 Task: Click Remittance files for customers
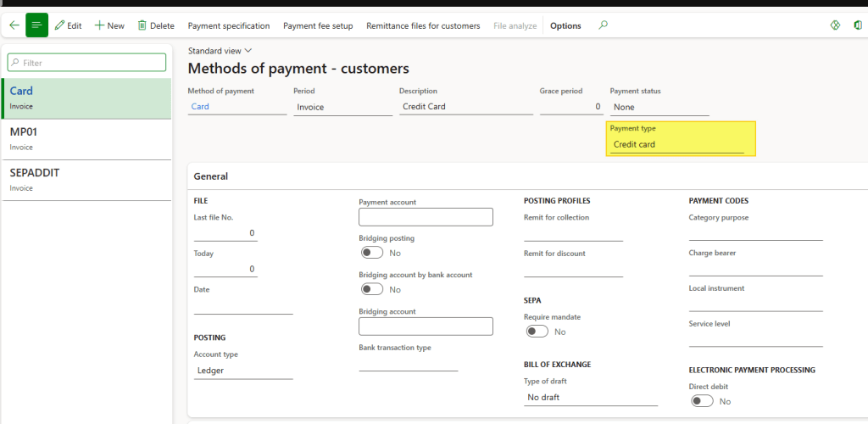point(423,25)
